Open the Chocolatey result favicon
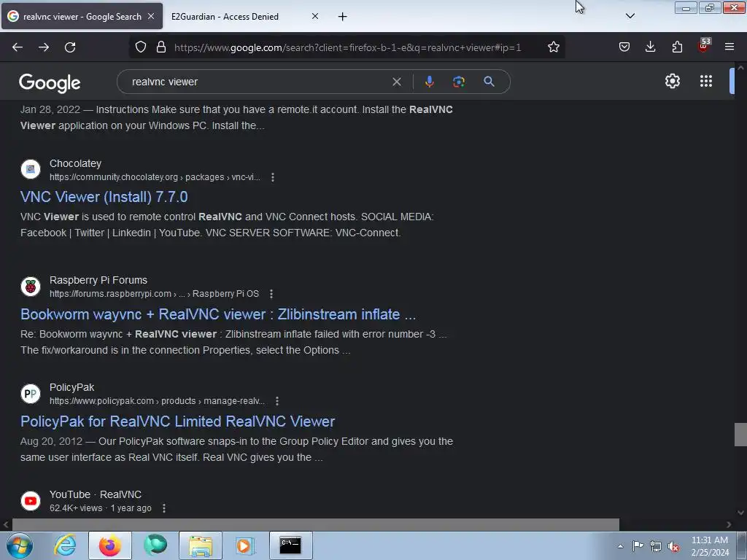The width and height of the screenshot is (747, 560). [x=31, y=169]
